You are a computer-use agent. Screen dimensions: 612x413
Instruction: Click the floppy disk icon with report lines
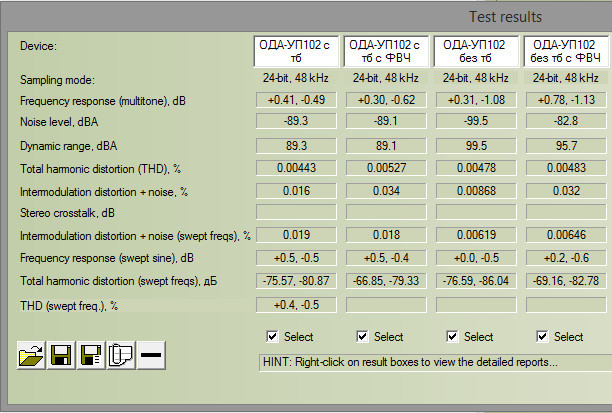pyautogui.click(x=91, y=355)
